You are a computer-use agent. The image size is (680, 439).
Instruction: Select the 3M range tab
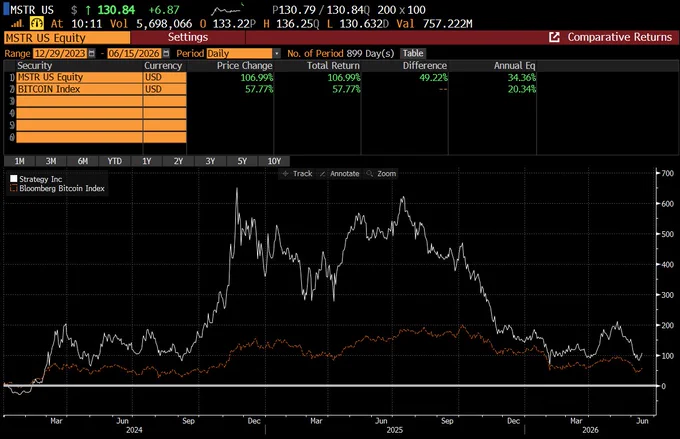(x=51, y=161)
